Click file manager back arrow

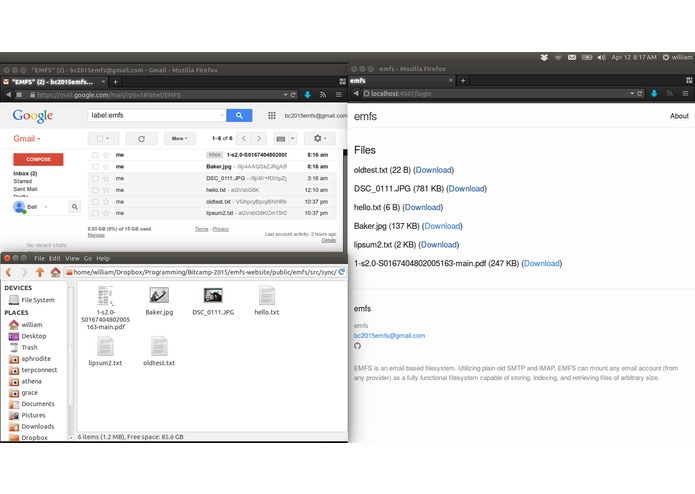[8, 272]
